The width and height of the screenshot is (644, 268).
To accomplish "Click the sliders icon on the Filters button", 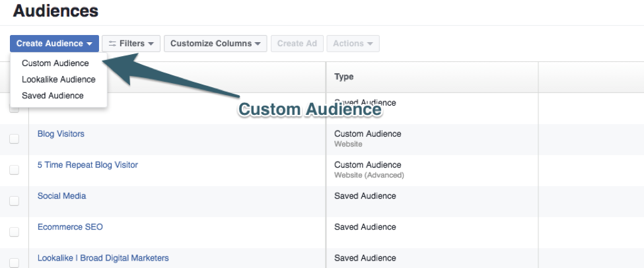I will [112, 44].
